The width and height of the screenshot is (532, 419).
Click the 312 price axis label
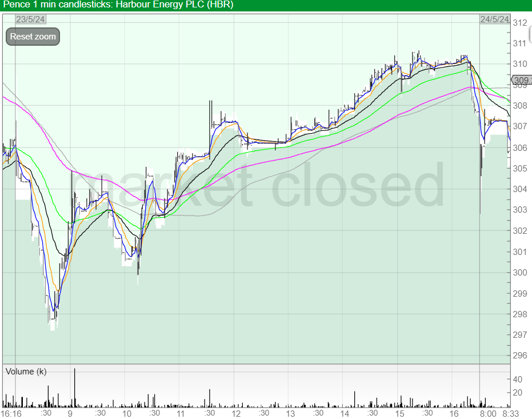(520, 23)
